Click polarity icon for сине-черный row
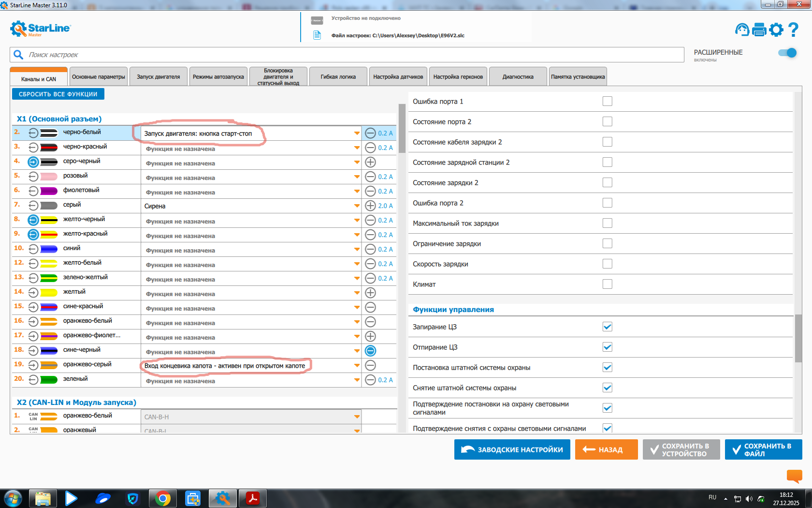The image size is (812, 508). pyautogui.click(x=370, y=351)
